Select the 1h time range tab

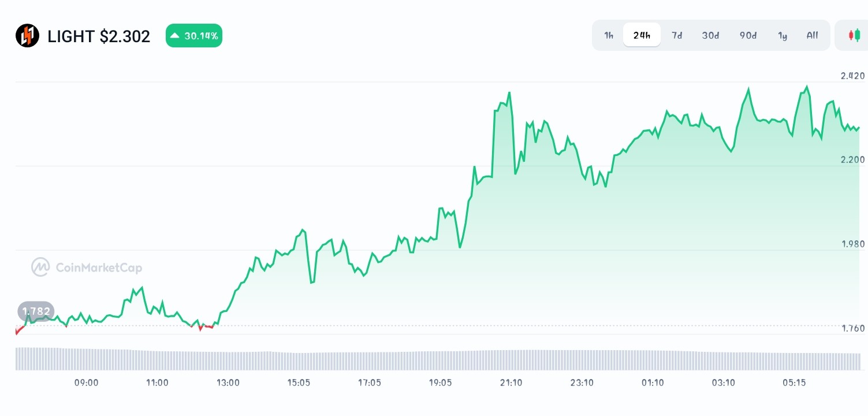[x=609, y=35]
